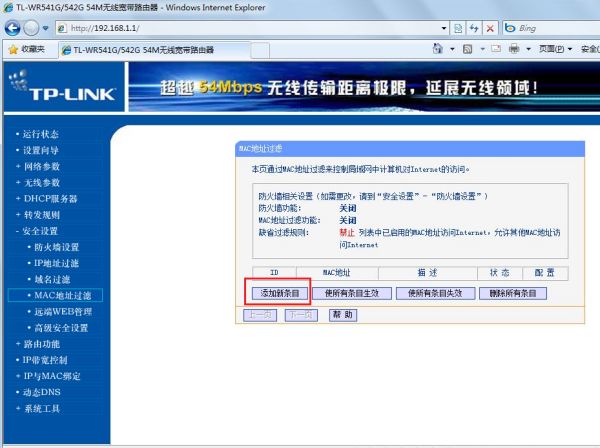600x448 pixels.
Task: Click the address bar showing http://192.168.1.1/
Action: (x=253, y=28)
